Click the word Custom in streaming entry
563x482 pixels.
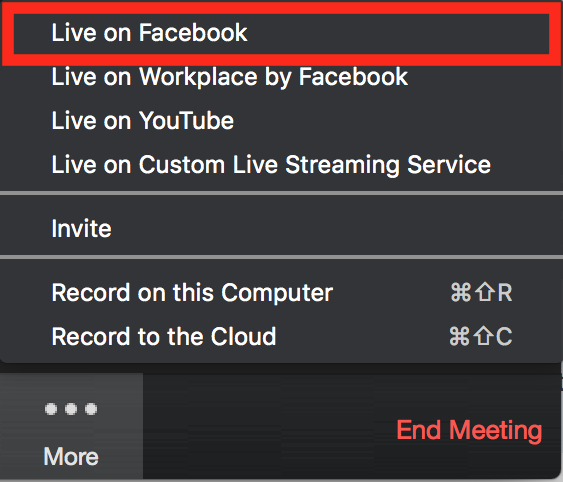coord(182,165)
